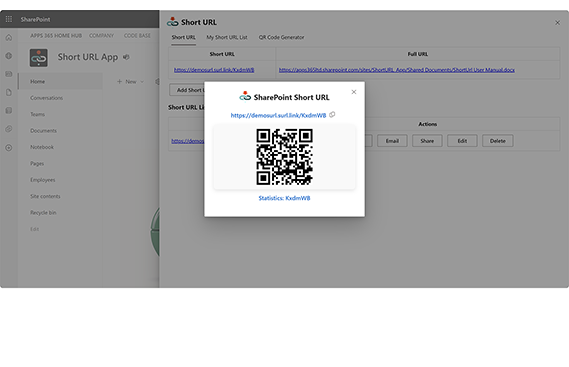Open the demosurl.surl.link/KxdmWB link in dialog

click(278, 115)
